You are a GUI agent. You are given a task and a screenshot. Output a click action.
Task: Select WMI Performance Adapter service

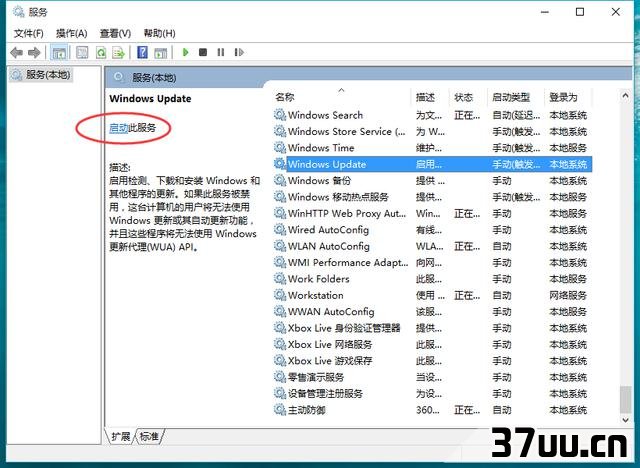[x=348, y=262]
